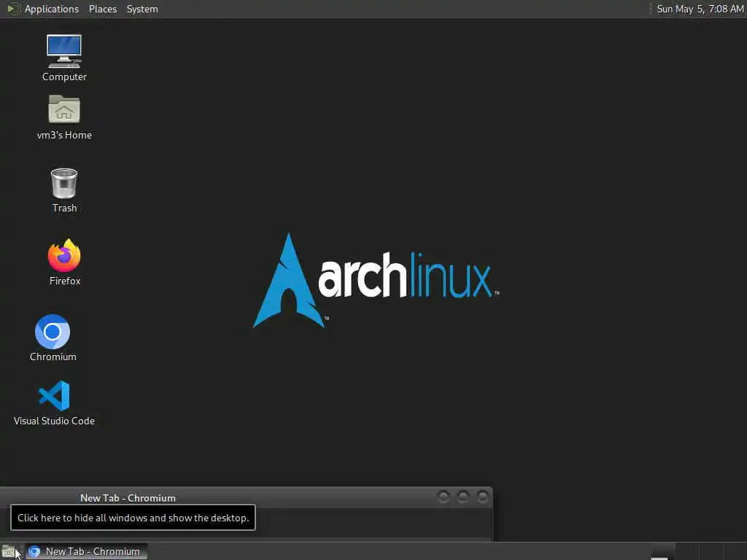Image resolution: width=747 pixels, height=560 pixels.
Task: Activate New Tab - Chromium taskbar button
Action: pos(86,552)
